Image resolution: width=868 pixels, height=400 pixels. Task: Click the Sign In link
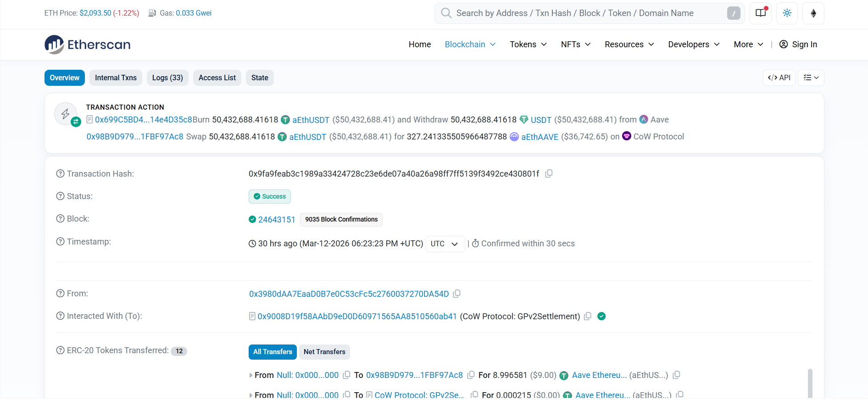click(804, 44)
